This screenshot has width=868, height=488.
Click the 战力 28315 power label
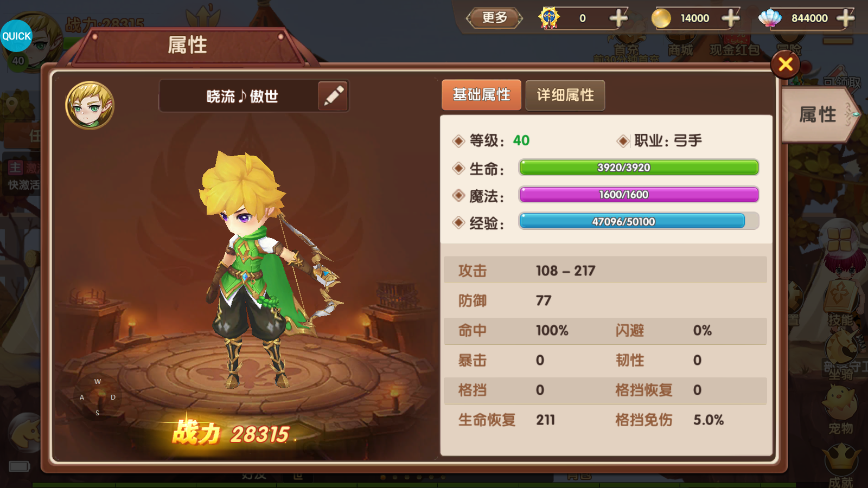231,433
